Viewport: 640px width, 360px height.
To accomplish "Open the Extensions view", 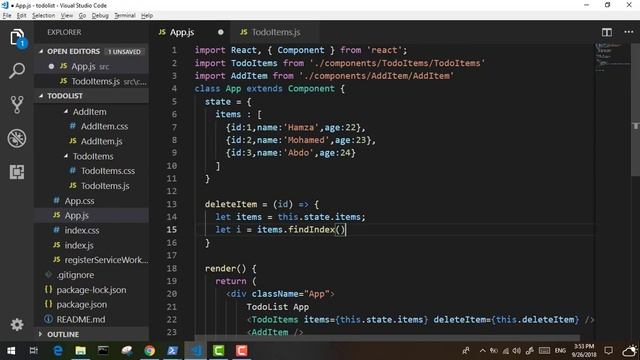I will click(17, 172).
